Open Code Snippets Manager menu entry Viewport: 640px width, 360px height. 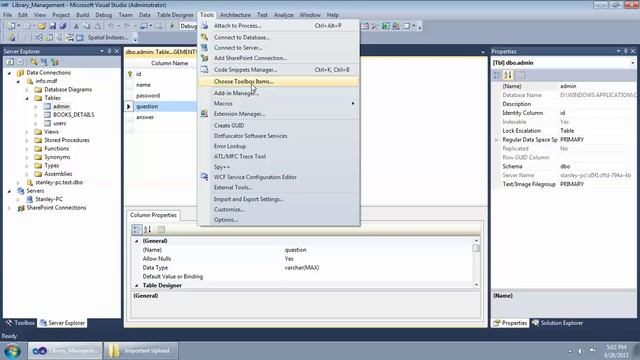tap(279, 70)
